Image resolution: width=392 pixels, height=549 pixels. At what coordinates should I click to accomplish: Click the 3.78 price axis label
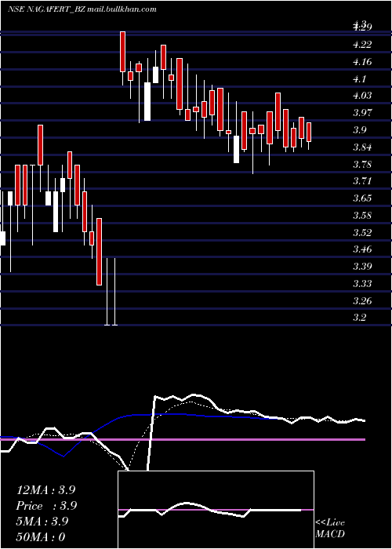[x=362, y=165]
